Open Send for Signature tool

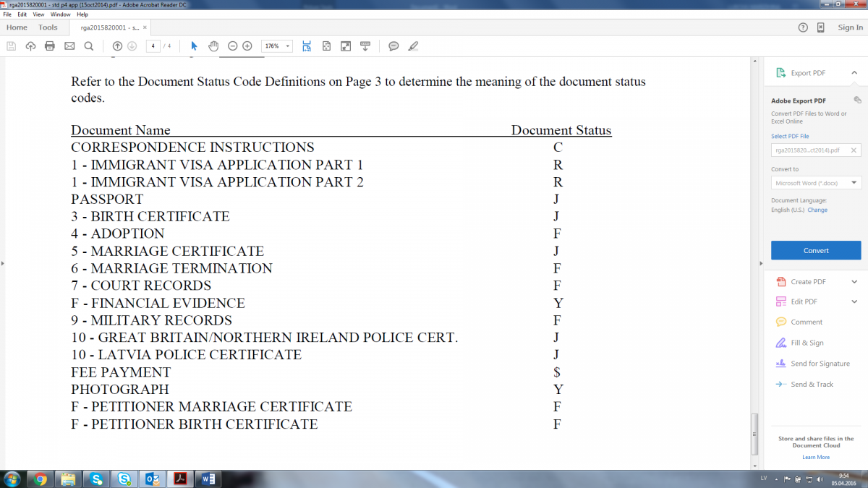click(812, 364)
